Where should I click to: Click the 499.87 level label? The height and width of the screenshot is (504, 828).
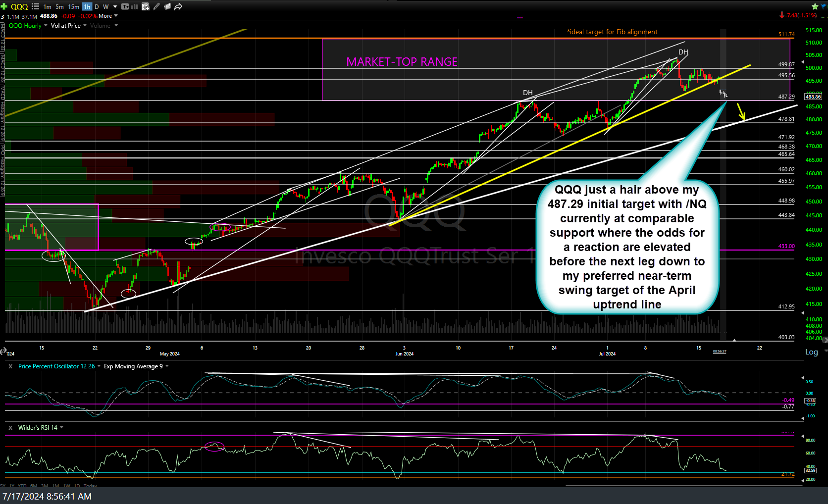point(786,64)
